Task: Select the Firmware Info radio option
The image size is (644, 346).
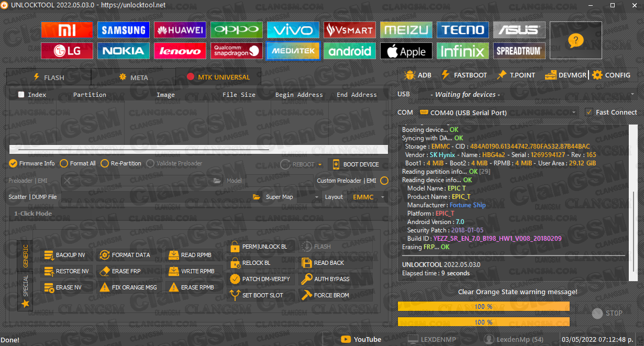Action: pos(31,163)
